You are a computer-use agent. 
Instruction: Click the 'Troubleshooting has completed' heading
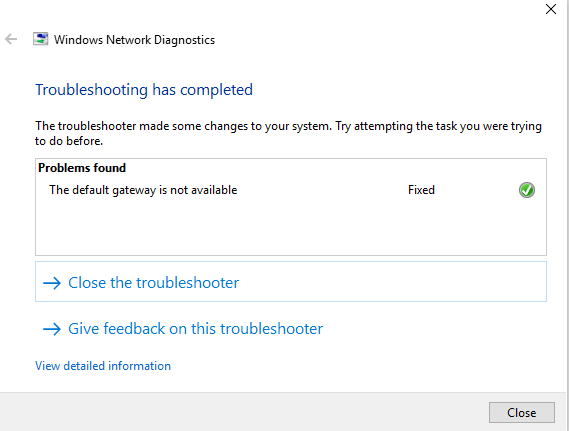[x=144, y=90]
